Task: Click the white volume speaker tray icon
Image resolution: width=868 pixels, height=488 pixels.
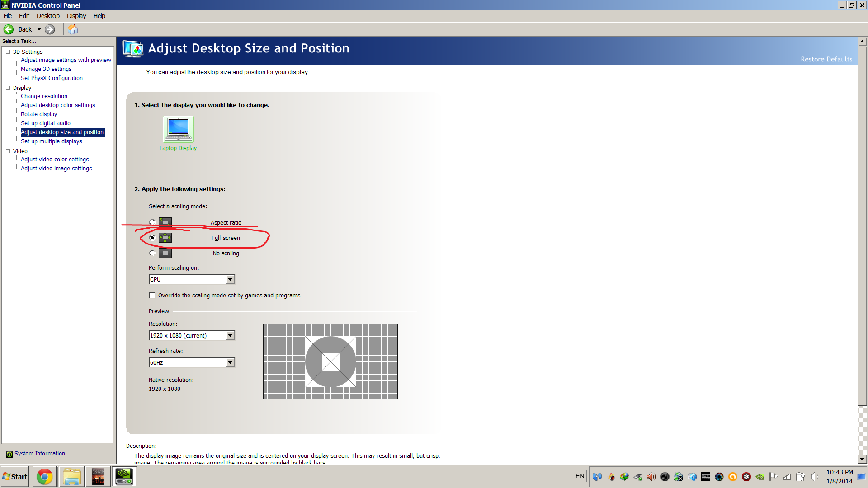Action: 814,477
